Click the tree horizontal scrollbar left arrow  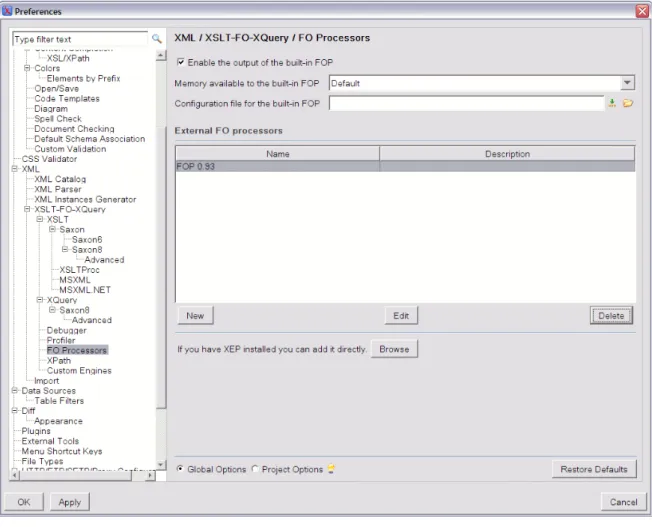click(x=15, y=475)
